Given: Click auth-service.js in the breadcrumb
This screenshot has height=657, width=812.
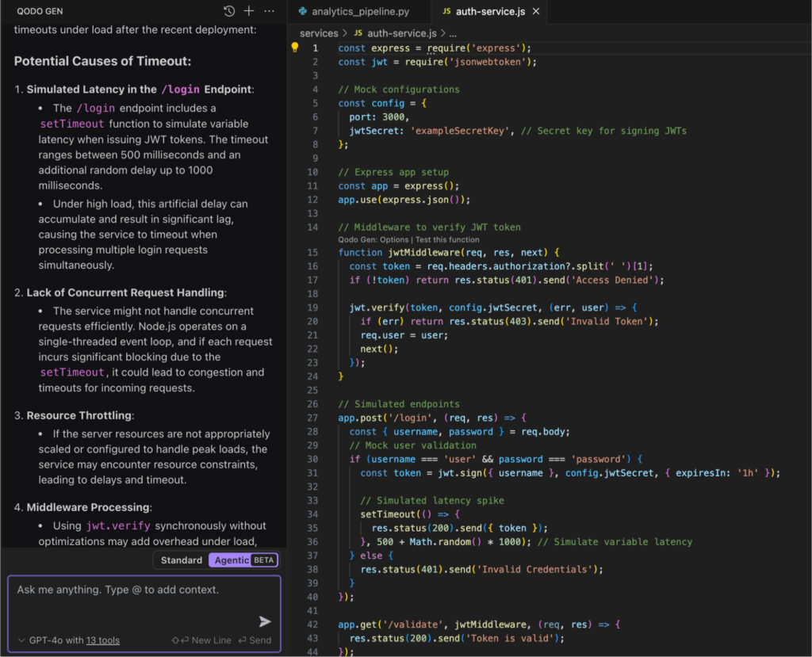Looking at the screenshot, I should pyautogui.click(x=402, y=33).
